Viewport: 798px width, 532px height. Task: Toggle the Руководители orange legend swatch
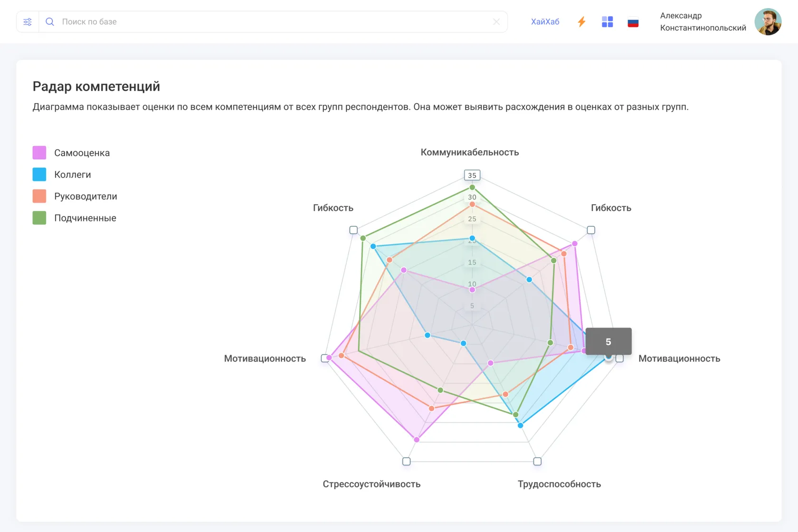pos(39,196)
